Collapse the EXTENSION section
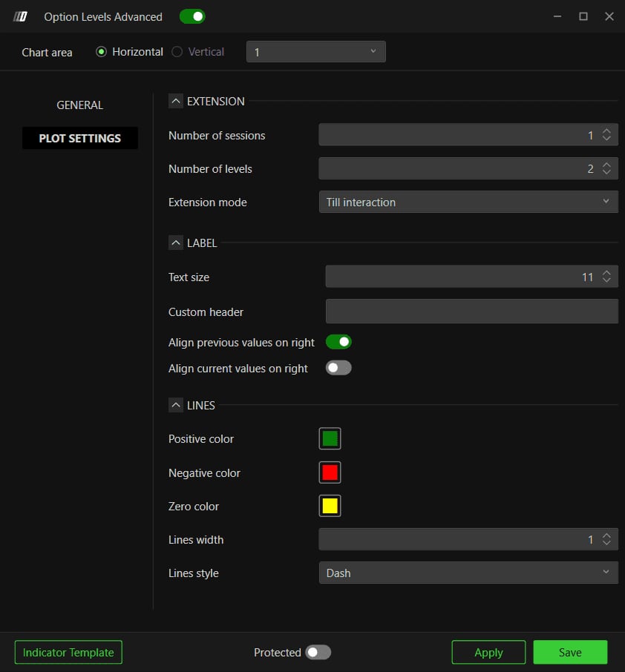625x672 pixels. 175,101
